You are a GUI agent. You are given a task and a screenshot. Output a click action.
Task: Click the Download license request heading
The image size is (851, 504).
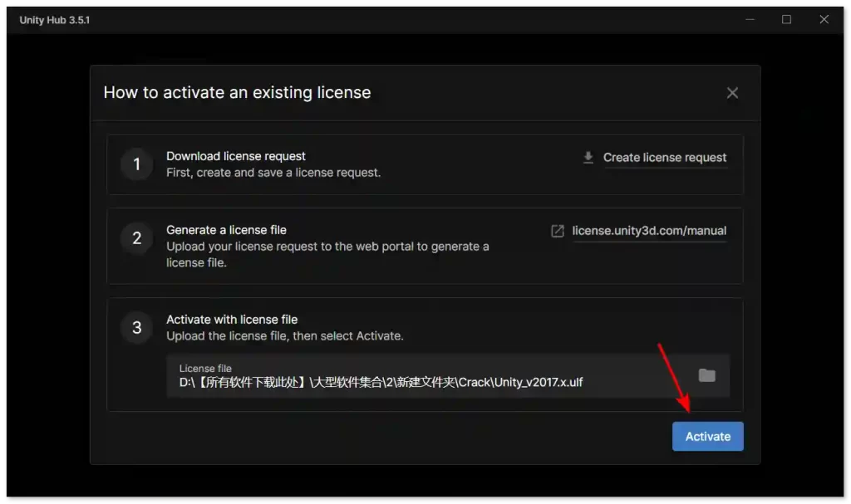click(236, 156)
